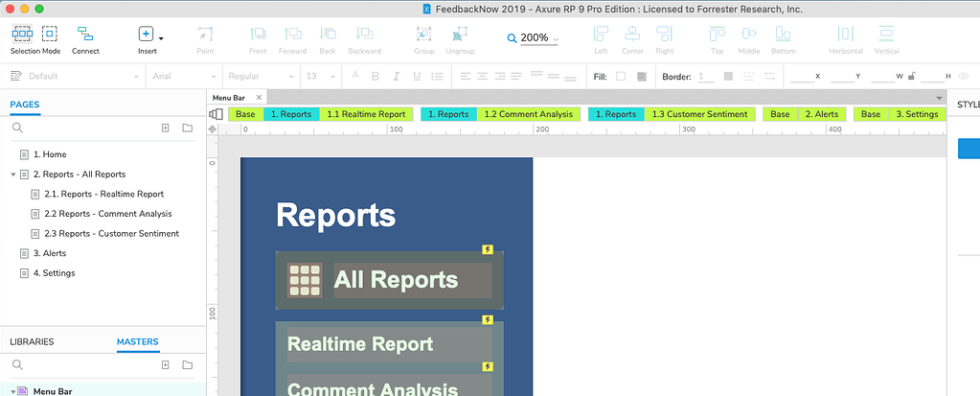Select the 2. Alerts adaptive view
This screenshot has height=396, width=980.
click(x=822, y=114)
